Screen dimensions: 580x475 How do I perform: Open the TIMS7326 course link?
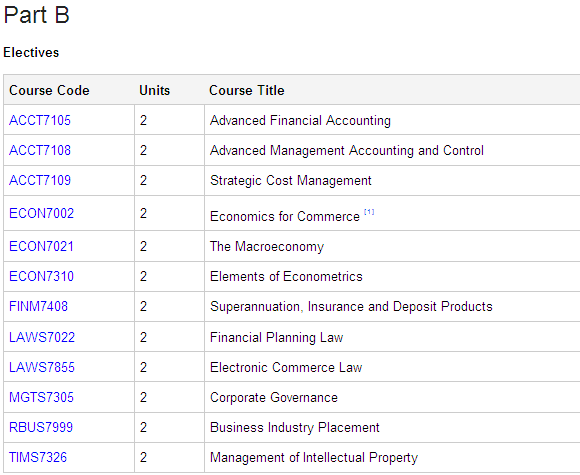point(38,457)
